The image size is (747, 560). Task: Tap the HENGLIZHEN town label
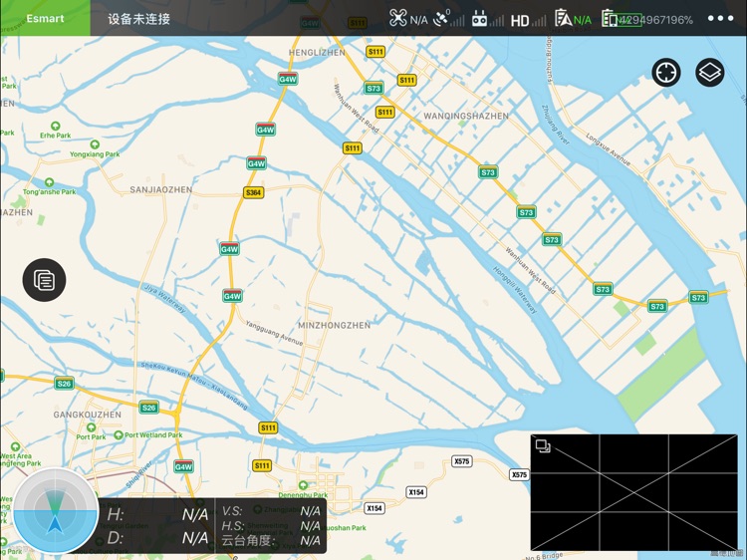(317, 53)
